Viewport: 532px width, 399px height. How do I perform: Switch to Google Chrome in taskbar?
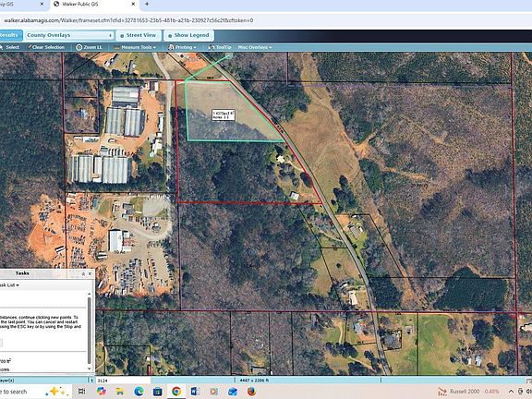pos(176,392)
